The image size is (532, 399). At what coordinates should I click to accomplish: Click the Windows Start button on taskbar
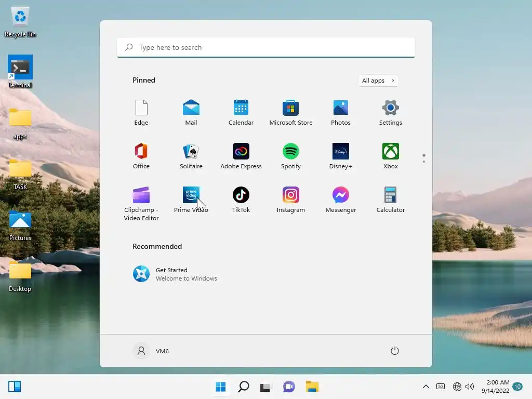pos(220,387)
